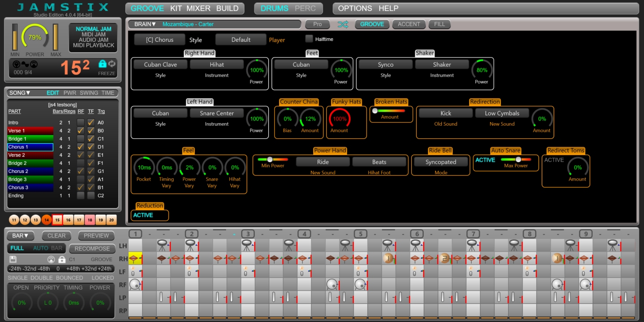This screenshot has height=322, width=644.
Task: Select the highlighted hihat note at RH beat 1
Action: point(135,259)
